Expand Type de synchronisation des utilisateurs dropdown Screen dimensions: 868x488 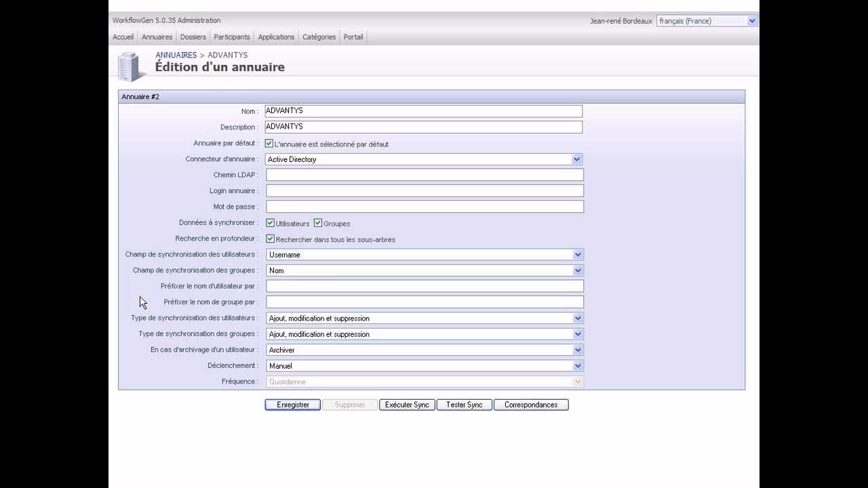pyautogui.click(x=425, y=318)
